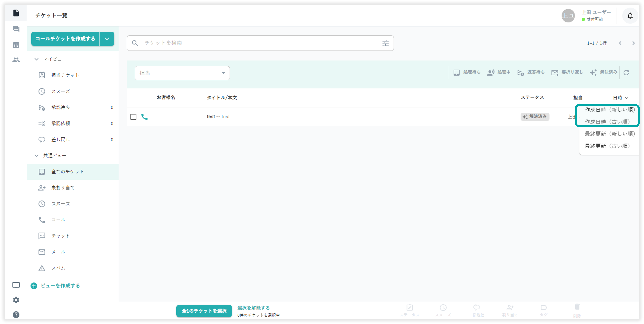Toggle the 処理待ち status filter
The image size is (644, 324).
pyautogui.click(x=467, y=72)
